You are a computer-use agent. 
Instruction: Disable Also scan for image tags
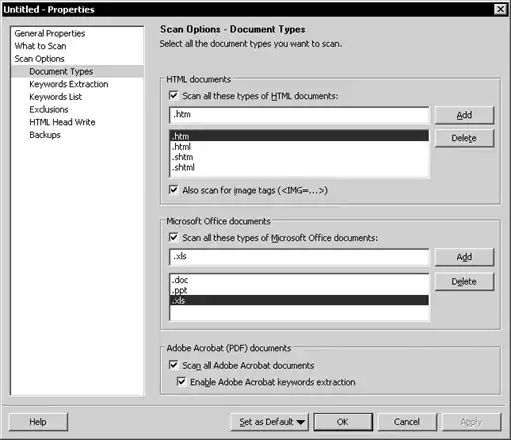tap(173, 190)
